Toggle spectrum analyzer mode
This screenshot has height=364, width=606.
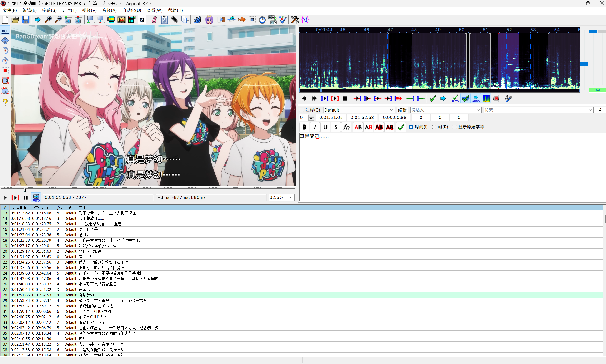pyautogui.click(x=486, y=98)
